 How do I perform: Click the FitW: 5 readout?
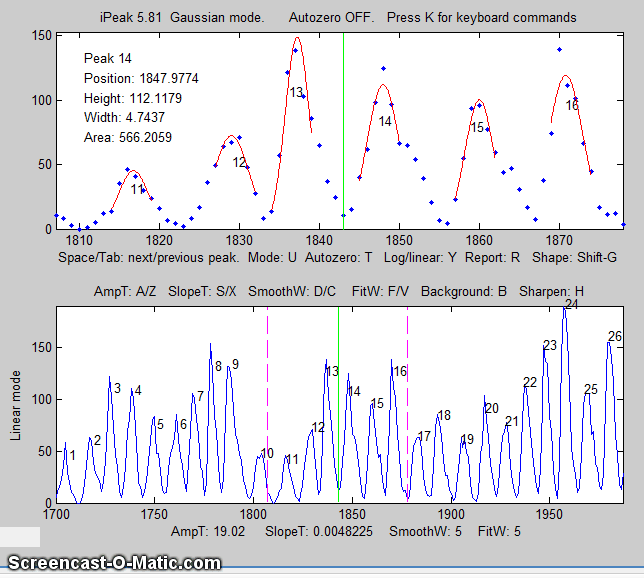499,532
